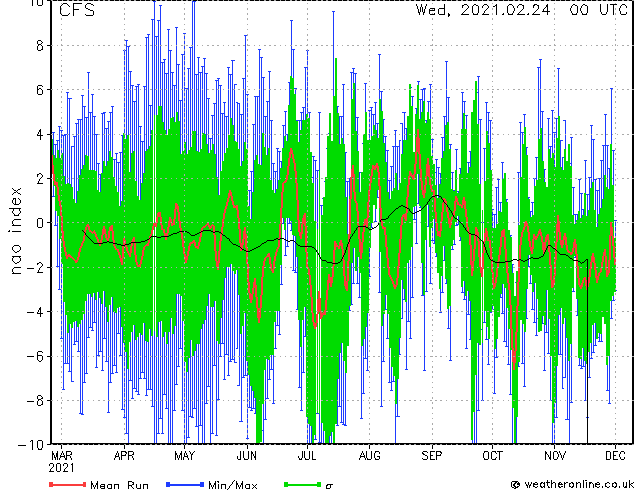The height and width of the screenshot is (490, 634).
Task: Click the nao index axis title
Action: tap(15, 231)
